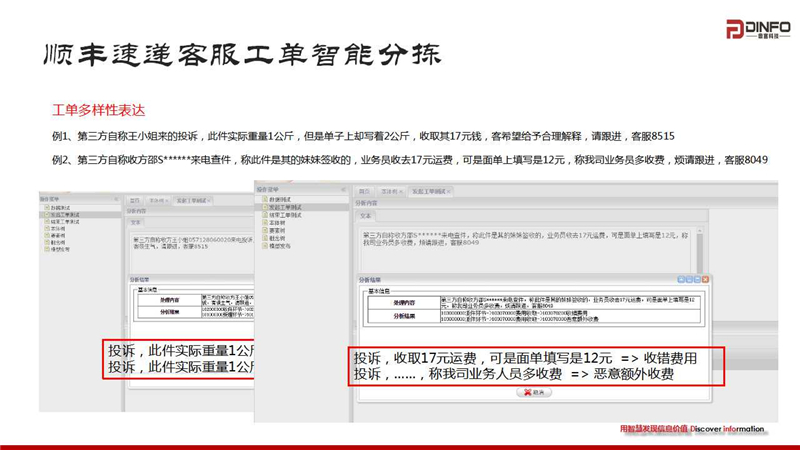Click the document icon beside 本体树 in right screenshot's tree
This screenshot has height=450, width=800.
click(x=266, y=223)
